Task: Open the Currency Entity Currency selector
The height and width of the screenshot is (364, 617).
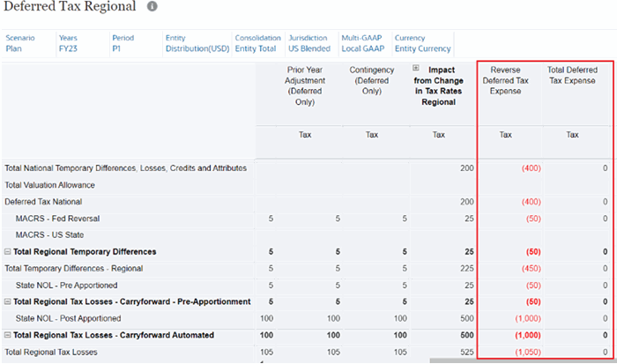Action: click(x=423, y=49)
